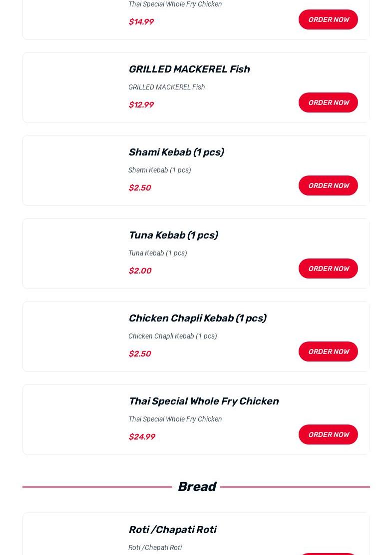The width and height of the screenshot is (392, 555).
Task: Click the $24.99 fry chicken price
Action: (142, 436)
